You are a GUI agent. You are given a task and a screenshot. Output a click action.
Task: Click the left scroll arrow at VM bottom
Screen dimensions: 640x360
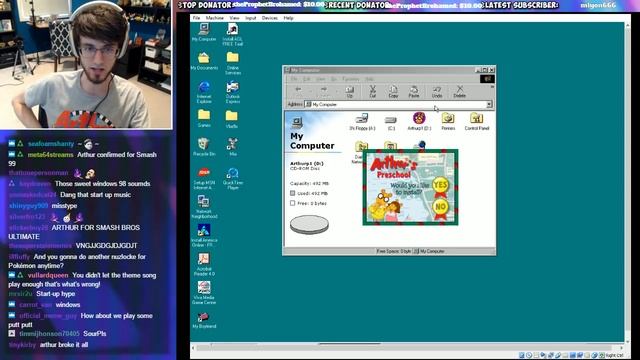193,348
